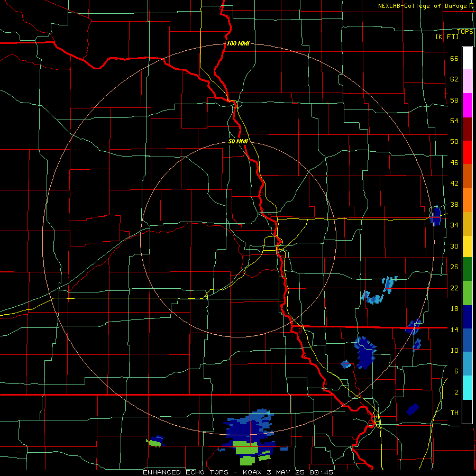Image resolution: width=476 pixels, height=476 pixels.
Task: Pick the gold legend swatch
Action: pos(467,224)
